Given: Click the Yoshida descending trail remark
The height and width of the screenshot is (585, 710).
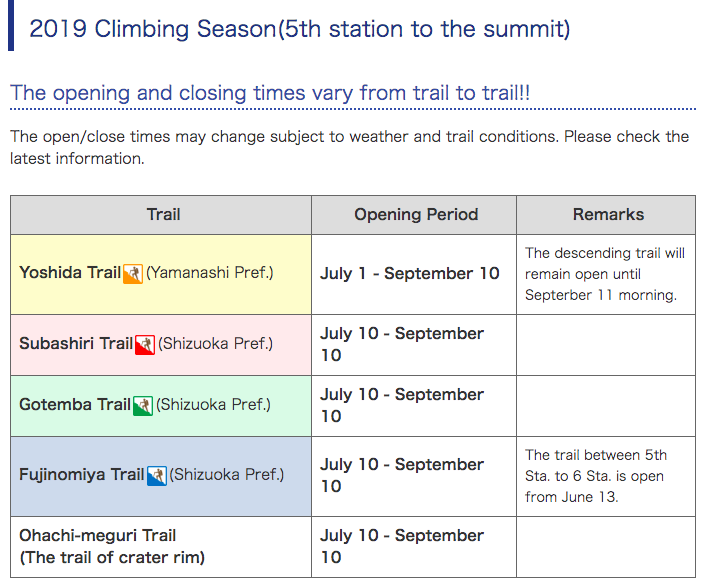Looking at the screenshot, I should [x=605, y=274].
